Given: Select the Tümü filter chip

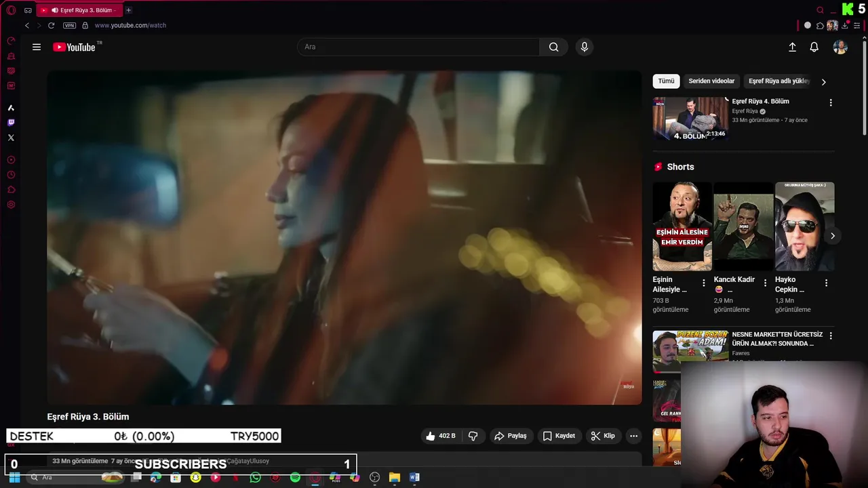Looking at the screenshot, I should 666,81.
